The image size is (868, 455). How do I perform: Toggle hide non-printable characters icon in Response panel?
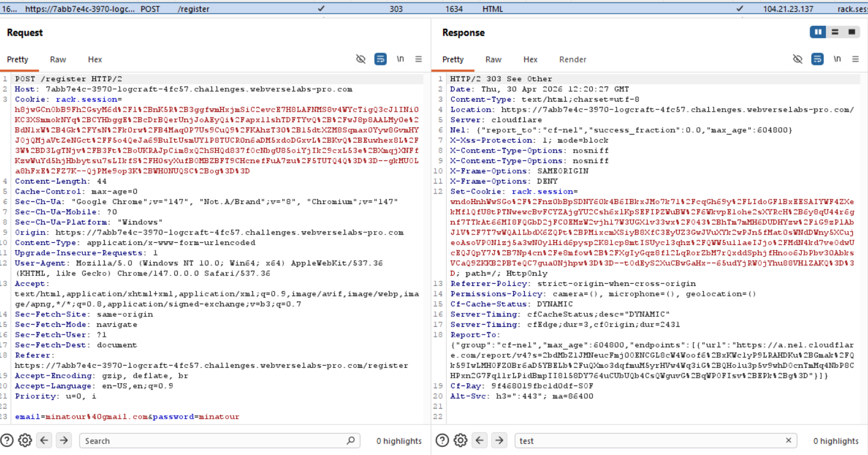click(x=798, y=59)
